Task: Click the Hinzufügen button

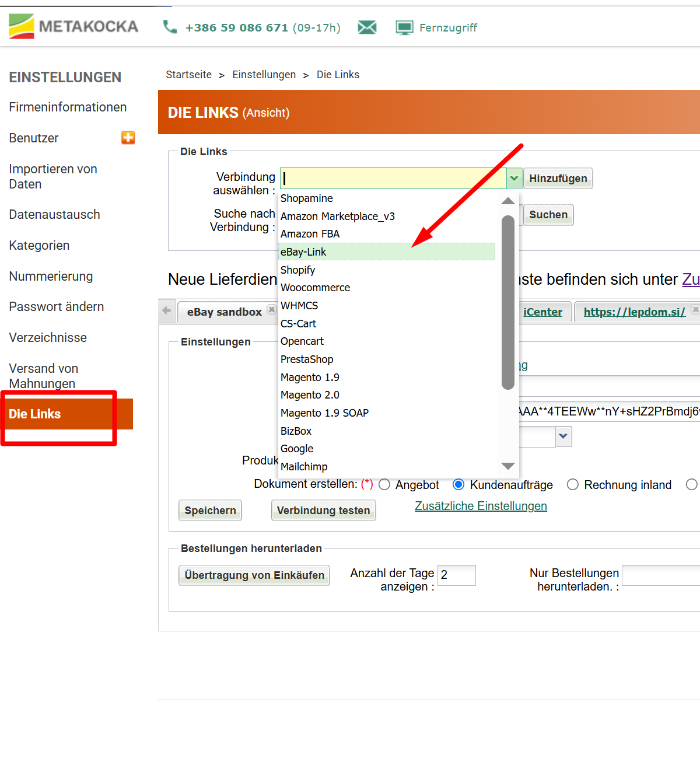Action: click(558, 179)
